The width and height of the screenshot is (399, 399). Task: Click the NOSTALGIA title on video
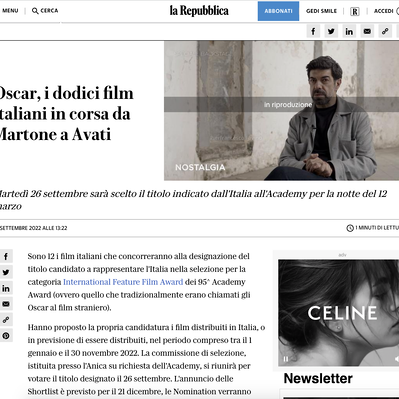(200, 167)
